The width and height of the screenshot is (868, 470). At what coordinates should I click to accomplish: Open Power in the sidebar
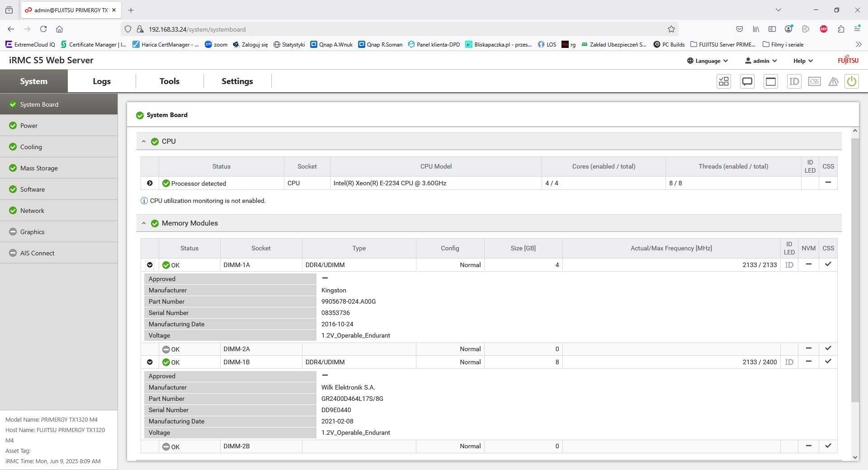tap(59, 126)
